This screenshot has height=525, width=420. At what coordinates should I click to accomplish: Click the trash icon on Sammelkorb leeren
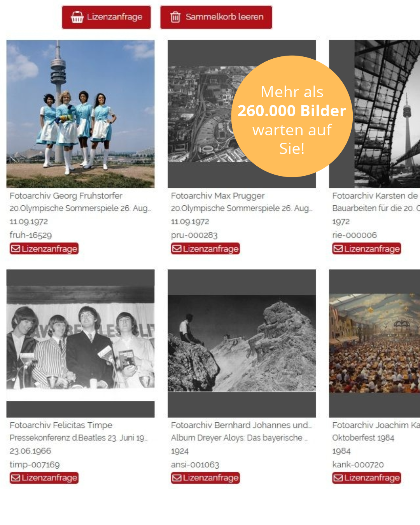pos(175,17)
